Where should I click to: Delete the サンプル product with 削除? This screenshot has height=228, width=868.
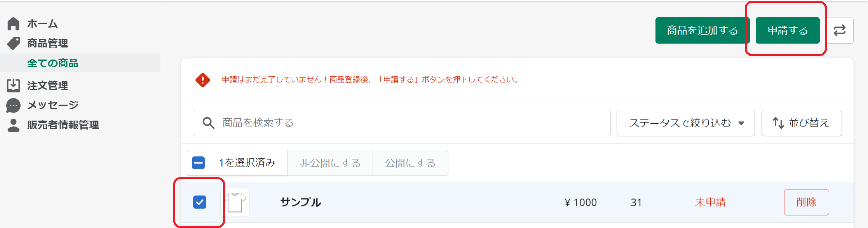(806, 202)
